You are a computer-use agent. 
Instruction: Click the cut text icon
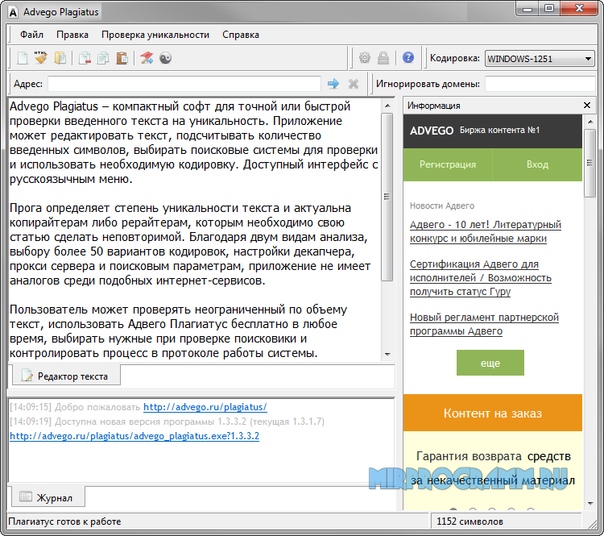(84, 58)
